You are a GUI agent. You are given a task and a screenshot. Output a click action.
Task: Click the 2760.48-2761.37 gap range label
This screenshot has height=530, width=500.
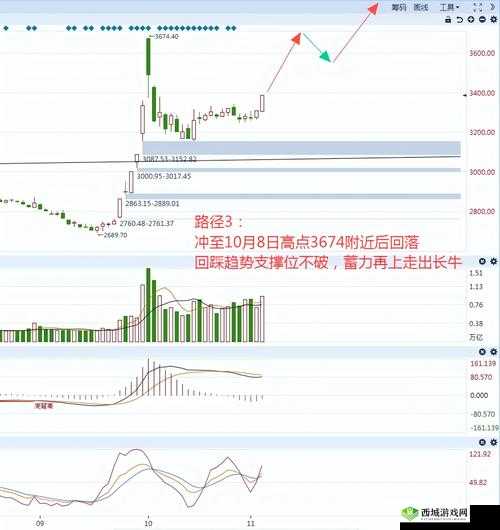coord(147,223)
